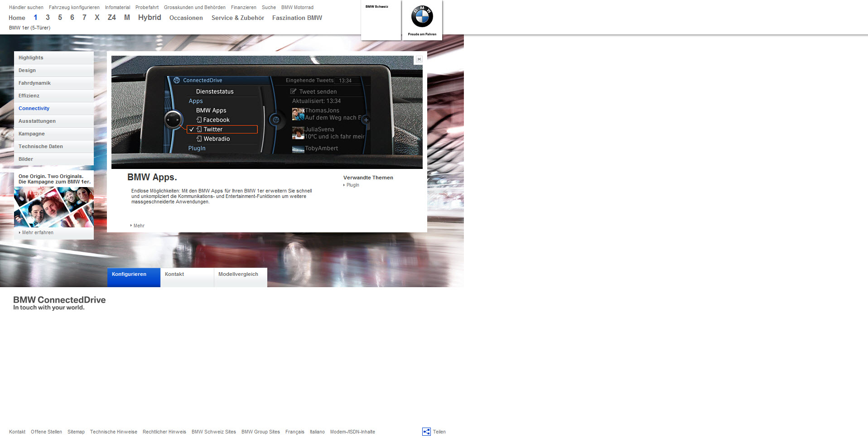
Task: Open Fahrzeug konfigurieren link
Action: [x=74, y=7]
